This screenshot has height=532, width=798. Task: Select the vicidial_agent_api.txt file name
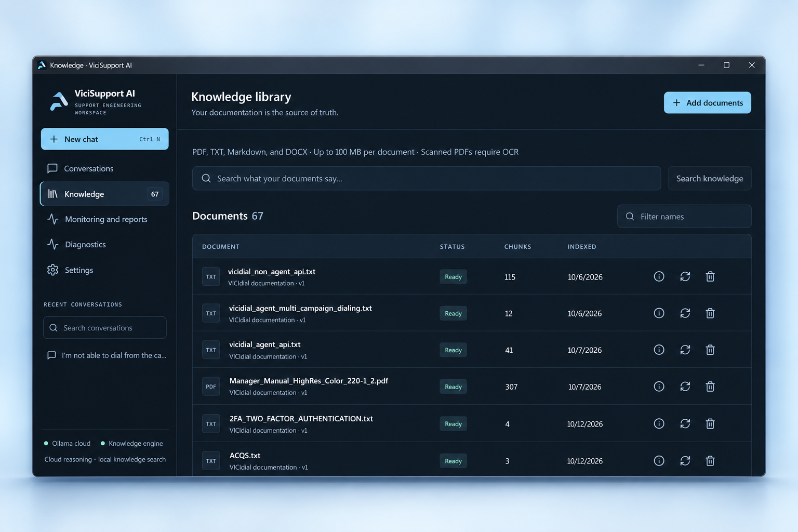point(265,344)
